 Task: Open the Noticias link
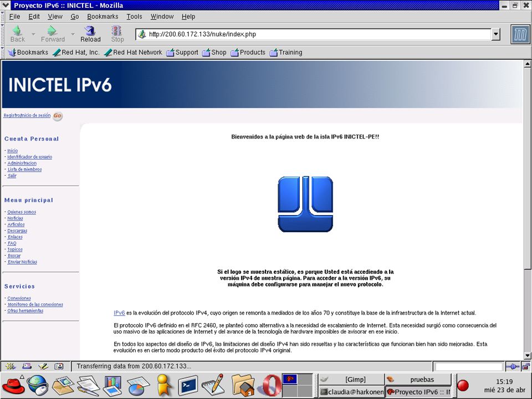[x=16, y=218]
